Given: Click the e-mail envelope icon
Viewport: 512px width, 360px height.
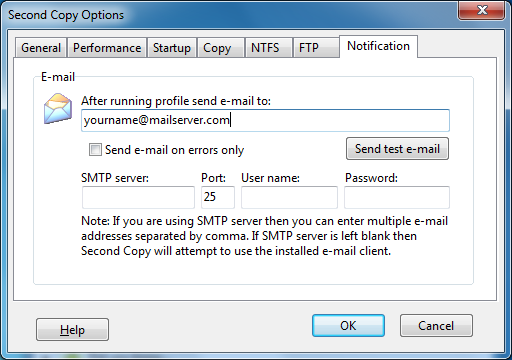Looking at the screenshot, I should 58,109.
